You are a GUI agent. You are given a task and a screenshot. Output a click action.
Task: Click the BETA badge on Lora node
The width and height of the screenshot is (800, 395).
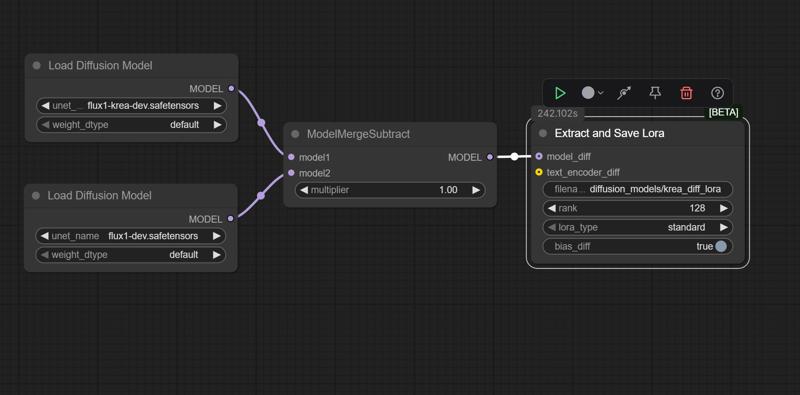point(723,112)
